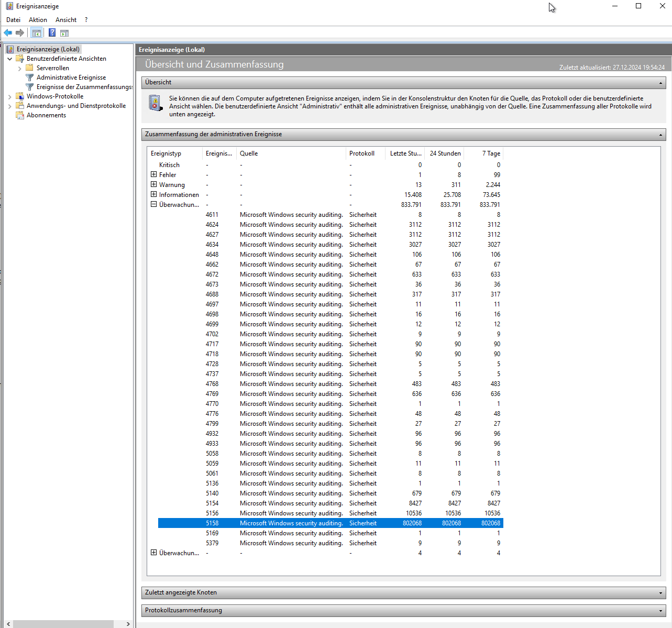Toggle the action pane toolbar icon
The height and width of the screenshot is (628, 672).
pyautogui.click(x=64, y=33)
